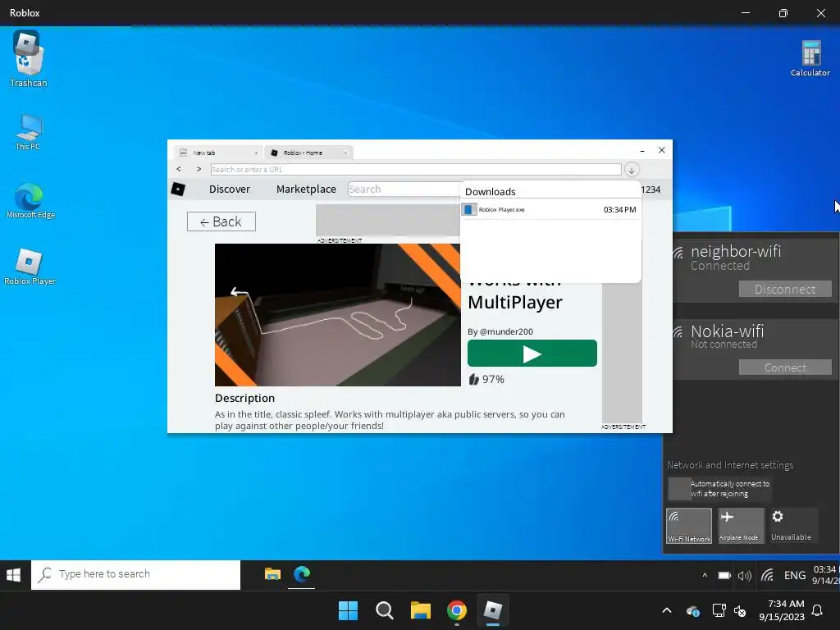This screenshot has height=630, width=840.
Task: Close the Roblox - Home tab
Action: click(x=345, y=153)
